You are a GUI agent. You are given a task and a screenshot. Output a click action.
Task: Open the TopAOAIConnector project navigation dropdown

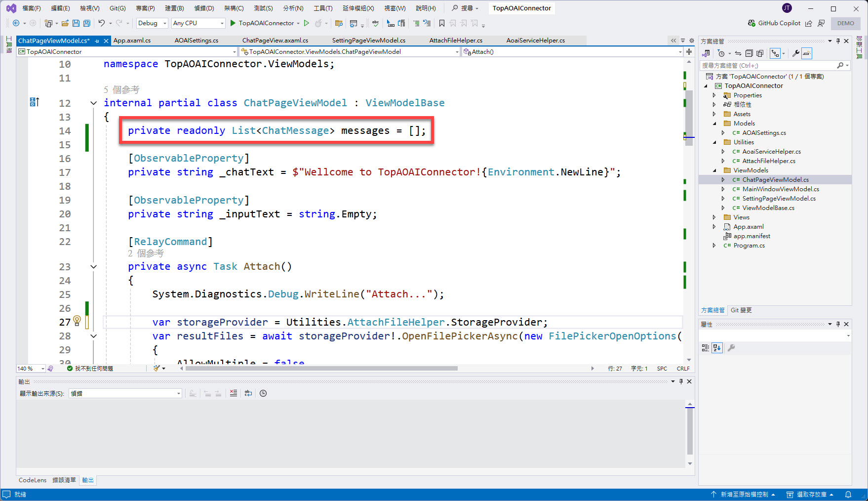[x=127, y=51]
